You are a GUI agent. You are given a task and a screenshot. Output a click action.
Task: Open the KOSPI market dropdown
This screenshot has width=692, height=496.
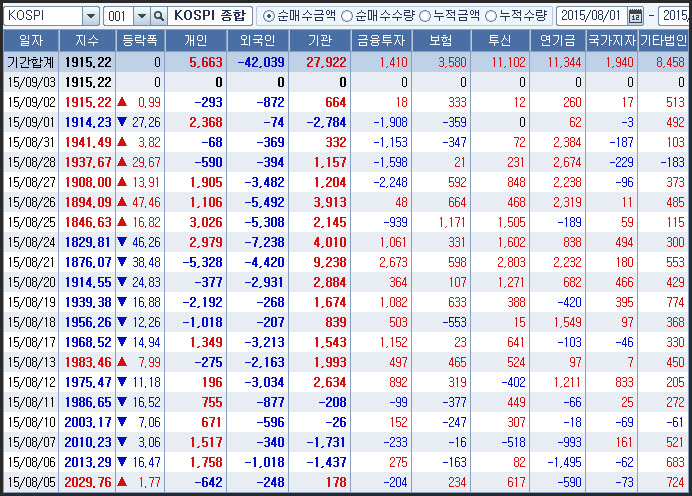[90, 16]
